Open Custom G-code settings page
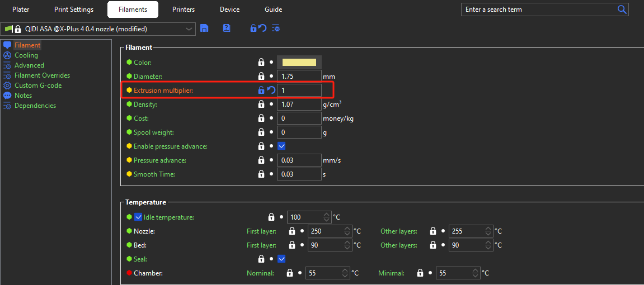 (38, 85)
